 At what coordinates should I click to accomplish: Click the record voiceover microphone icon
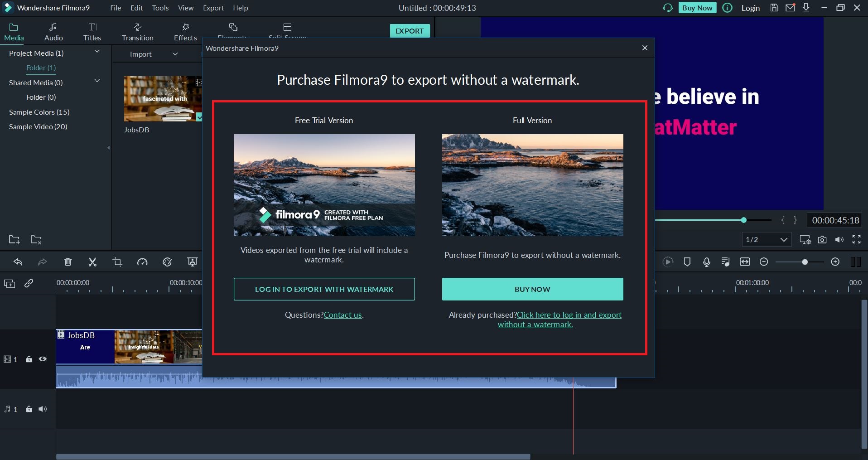(706, 262)
